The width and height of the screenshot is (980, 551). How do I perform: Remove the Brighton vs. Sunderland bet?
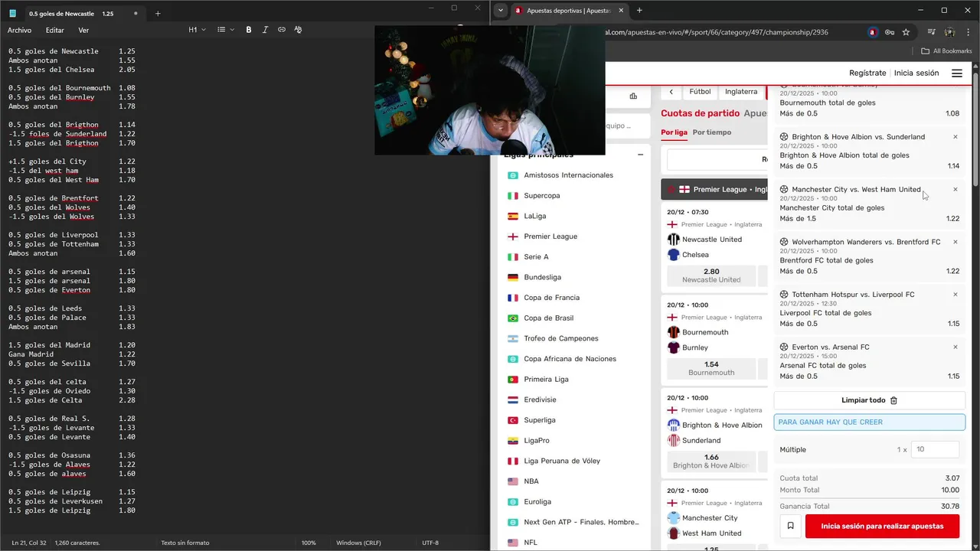[x=955, y=137]
